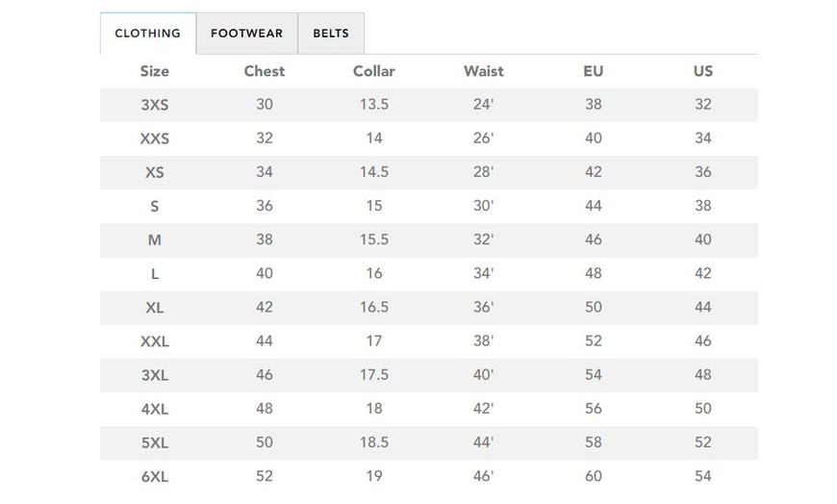Click collar value 18.5 in 5XL row

click(x=374, y=442)
